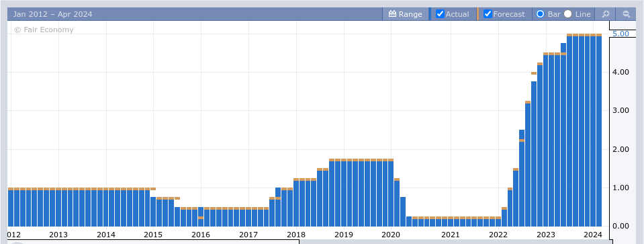Select the Bar chart radio button
This screenshot has height=244, width=644.
pos(540,13)
